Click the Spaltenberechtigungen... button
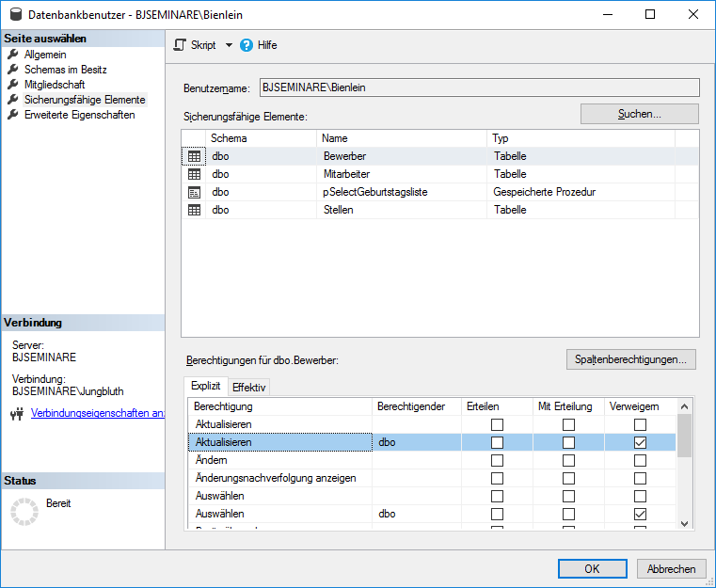This screenshot has height=588, width=716. pos(630,359)
